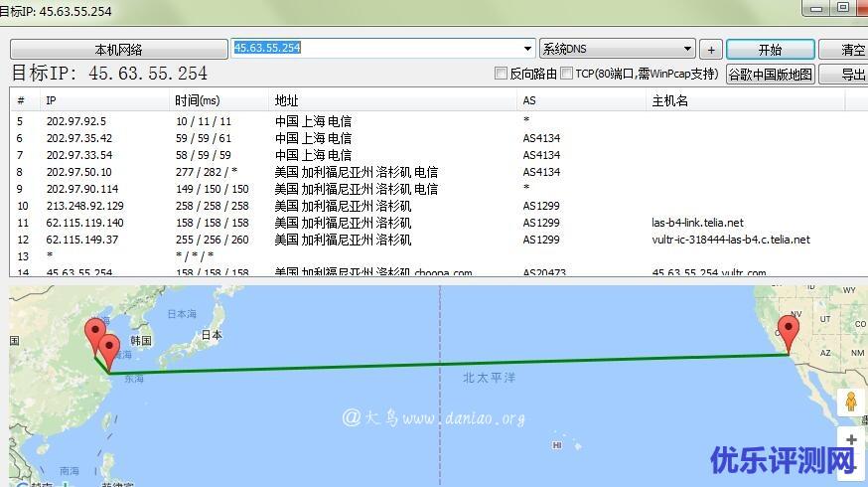The height and width of the screenshot is (487, 868).
Task: Toggle TCP 80 port WinPcap checkbox
Action: pyautogui.click(x=566, y=74)
